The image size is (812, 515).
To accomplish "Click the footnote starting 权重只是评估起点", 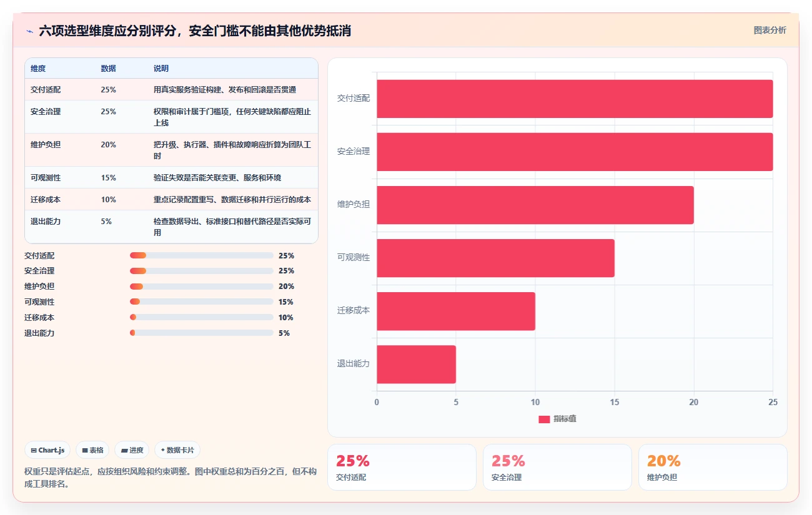I will [x=171, y=478].
